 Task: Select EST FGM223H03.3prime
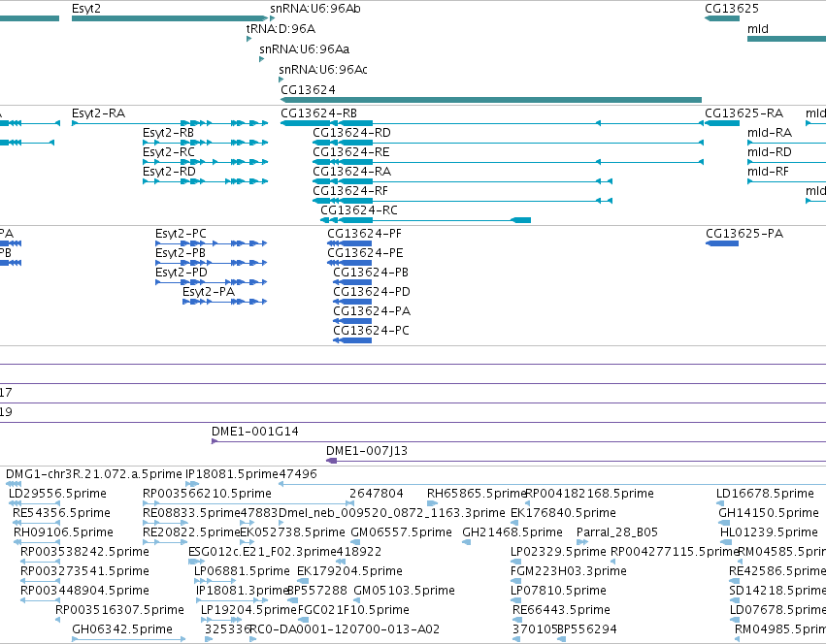pos(569,571)
